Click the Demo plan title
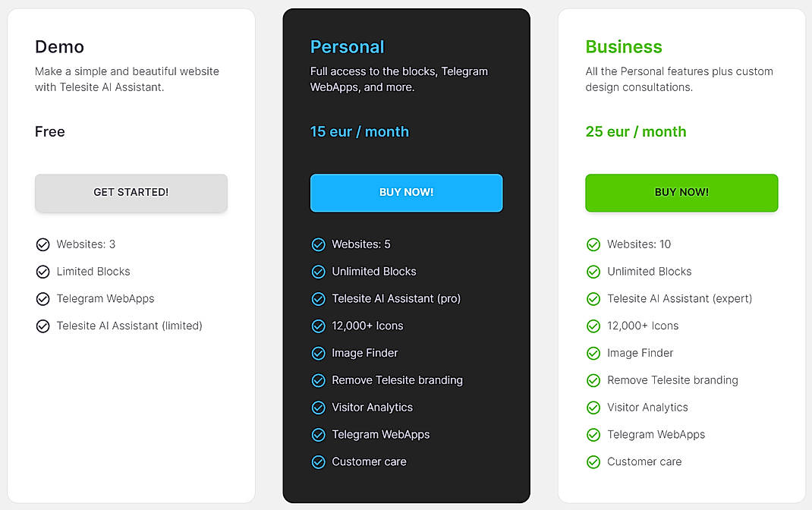This screenshot has width=812, height=510. click(x=58, y=47)
